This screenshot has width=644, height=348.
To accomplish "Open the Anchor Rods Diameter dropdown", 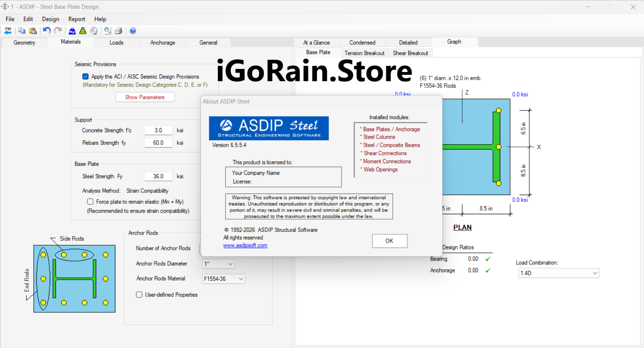I will click(218, 264).
